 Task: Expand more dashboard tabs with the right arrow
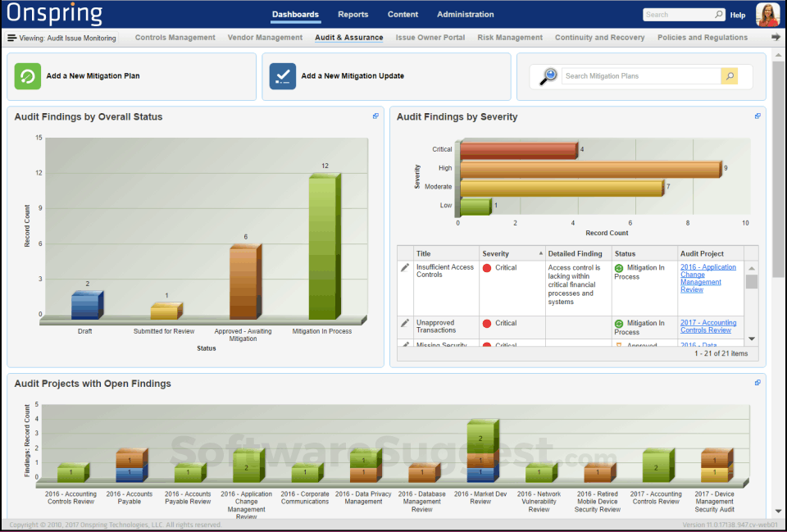pyautogui.click(x=776, y=37)
